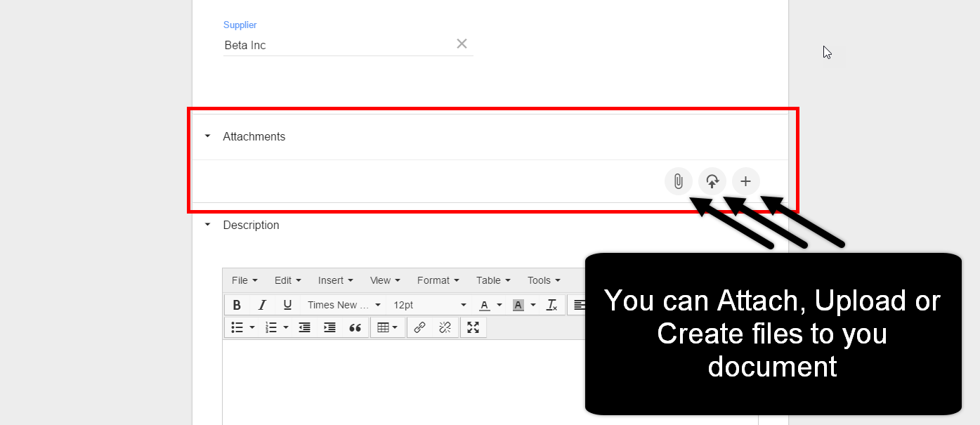Decrease indent of the text

(x=304, y=327)
